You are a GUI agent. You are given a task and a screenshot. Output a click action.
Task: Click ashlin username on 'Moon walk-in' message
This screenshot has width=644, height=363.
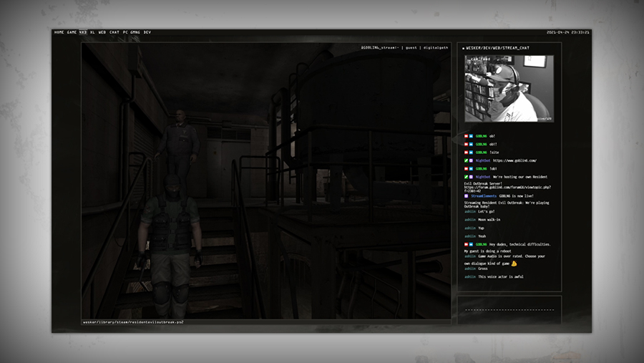[x=470, y=220]
